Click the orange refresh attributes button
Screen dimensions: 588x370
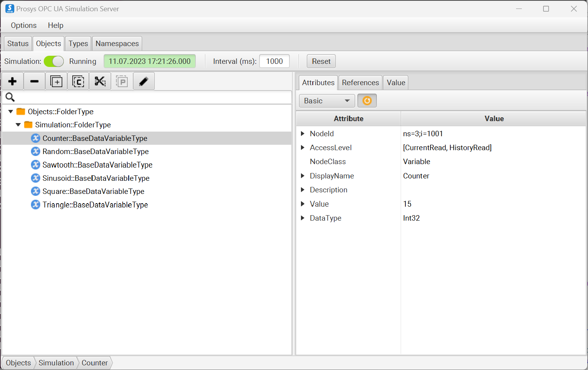coord(367,101)
